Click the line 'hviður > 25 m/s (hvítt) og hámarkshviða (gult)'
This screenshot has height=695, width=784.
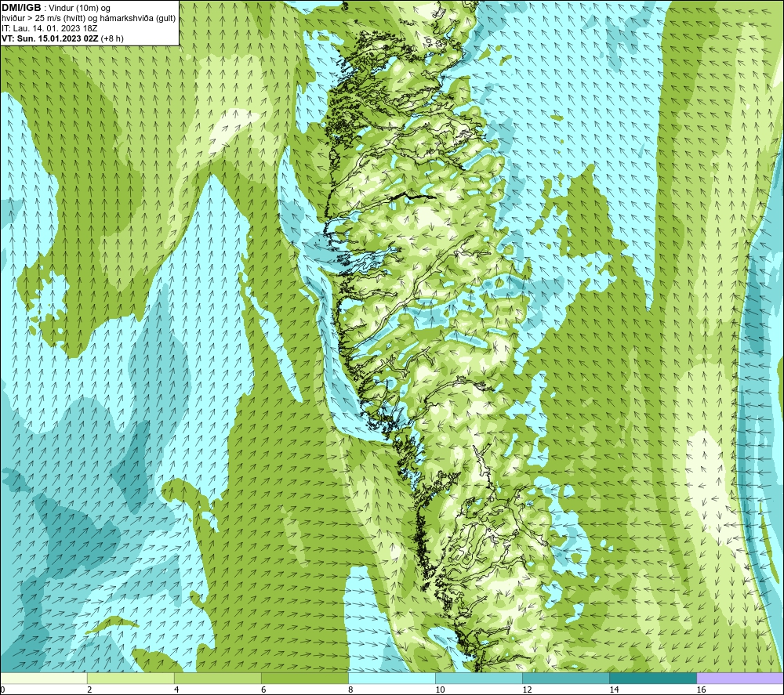(x=89, y=19)
